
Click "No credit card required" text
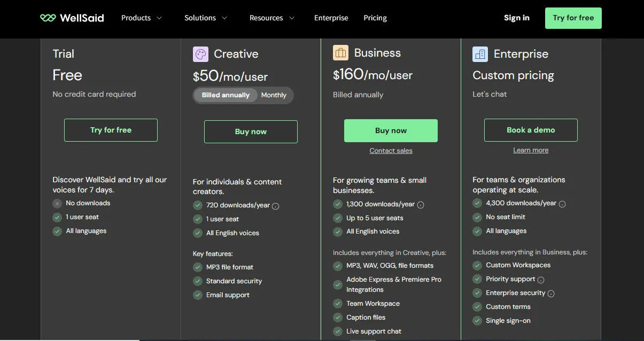point(94,94)
